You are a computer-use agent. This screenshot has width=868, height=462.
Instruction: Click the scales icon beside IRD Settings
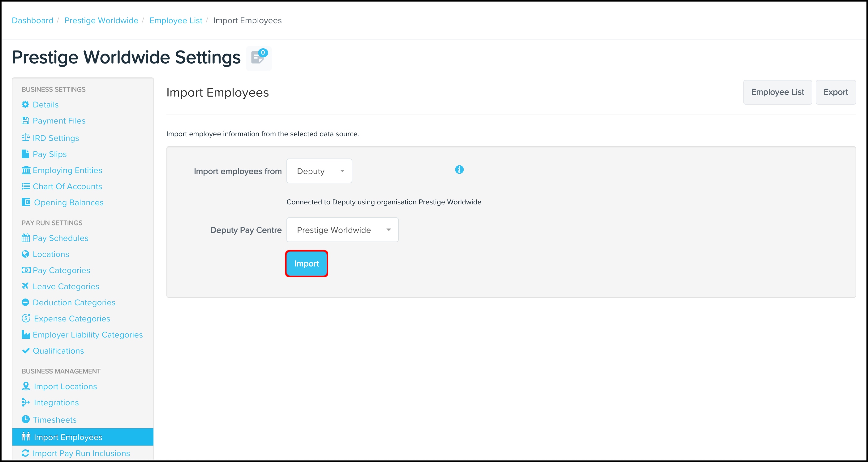pyautogui.click(x=26, y=137)
